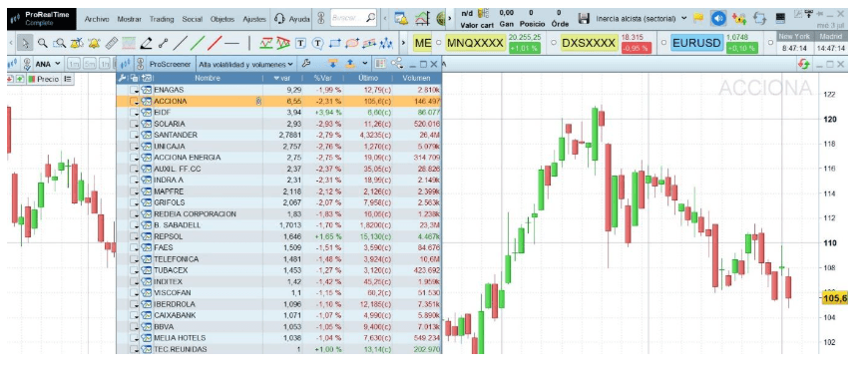
Task: Click the ProScreener wrench settings icon
Action: coord(306,64)
